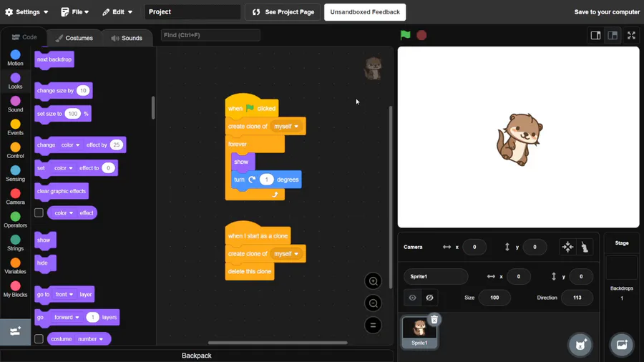
Task: Open myself dropdown under when flag clicked
Action: (x=286, y=127)
